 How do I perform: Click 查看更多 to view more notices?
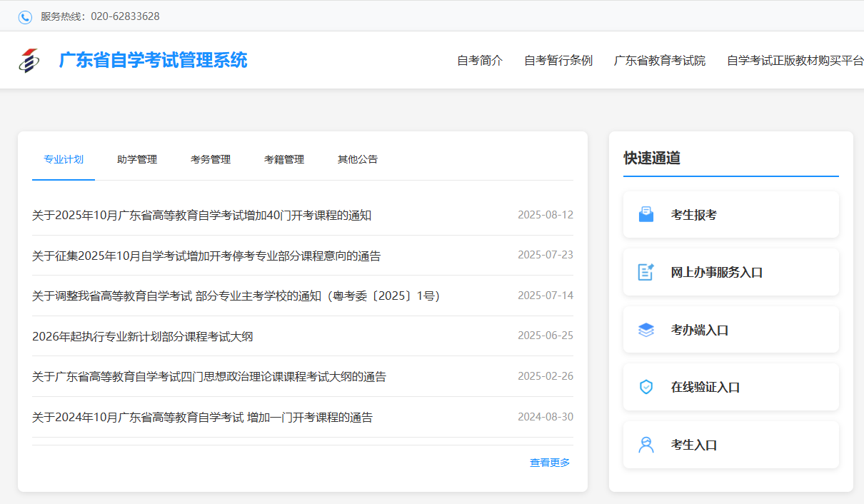click(550, 463)
